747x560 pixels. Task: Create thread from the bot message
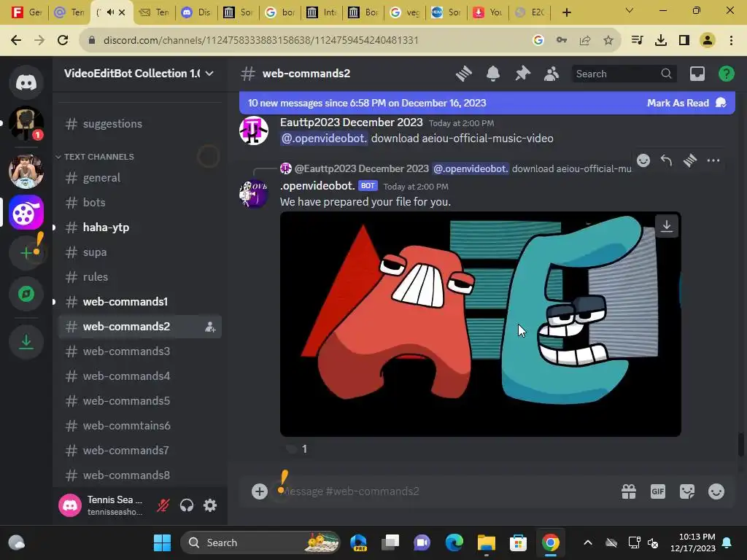(690, 160)
